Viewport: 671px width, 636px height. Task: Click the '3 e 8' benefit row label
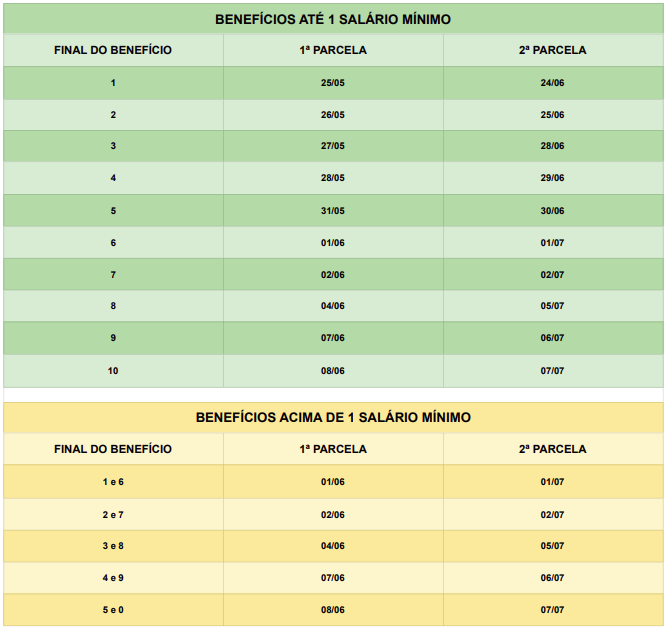click(x=113, y=546)
